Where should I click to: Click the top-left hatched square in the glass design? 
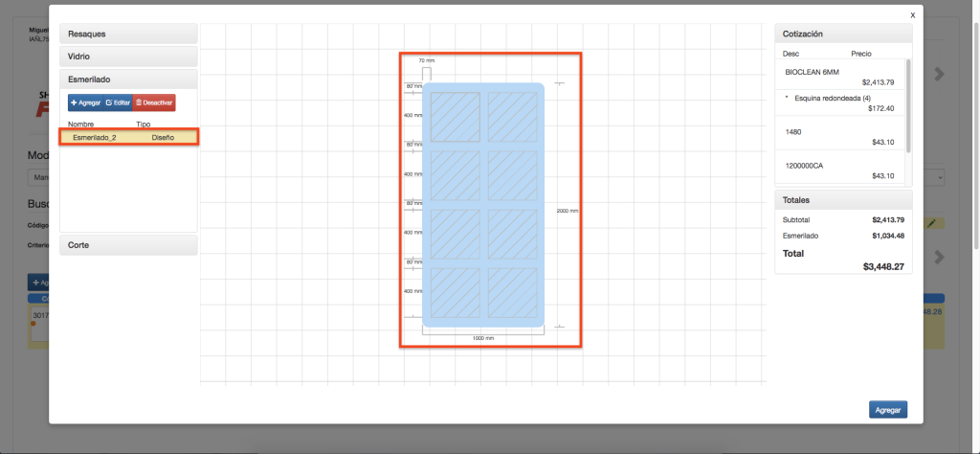456,116
